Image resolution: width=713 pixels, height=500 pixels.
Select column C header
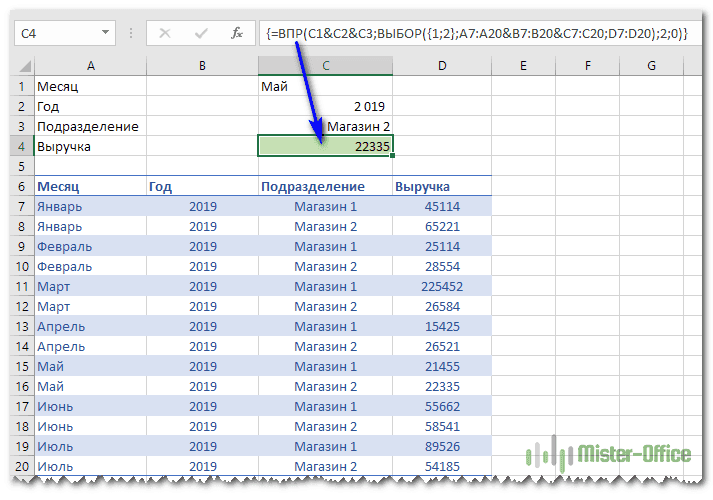pyautogui.click(x=324, y=66)
